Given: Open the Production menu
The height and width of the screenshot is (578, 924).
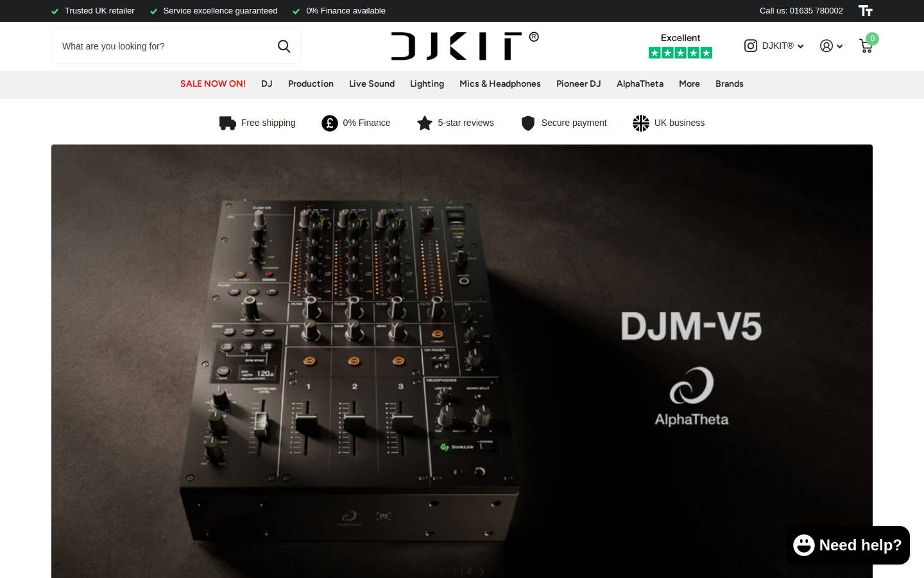Looking at the screenshot, I should click(311, 83).
